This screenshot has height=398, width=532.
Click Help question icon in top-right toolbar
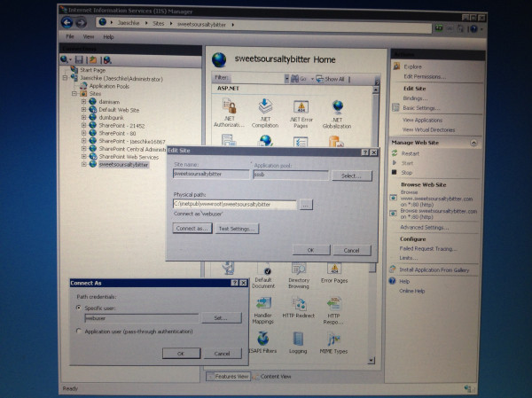473,29
